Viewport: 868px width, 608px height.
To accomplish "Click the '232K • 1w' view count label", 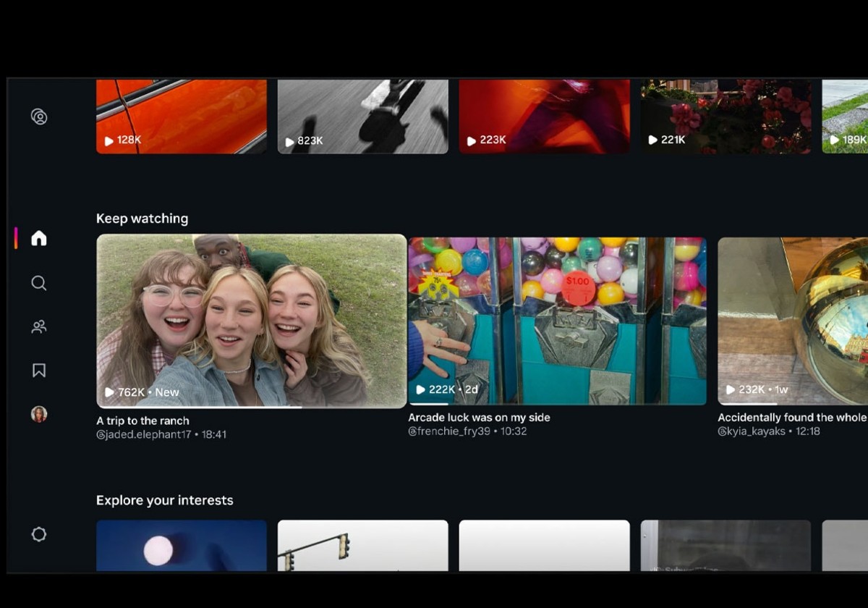I will tap(757, 389).
